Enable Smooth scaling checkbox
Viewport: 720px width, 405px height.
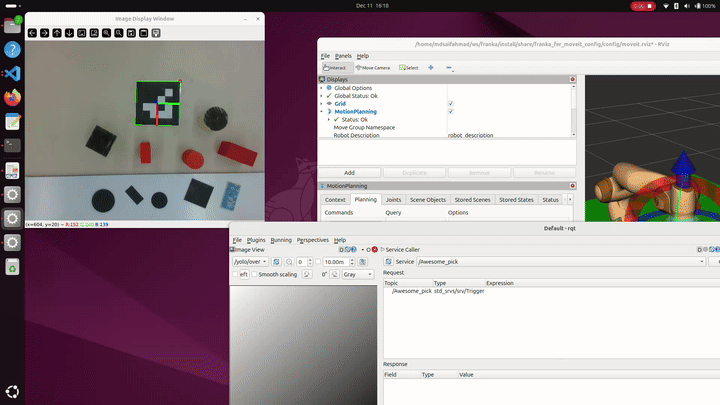tap(254, 274)
